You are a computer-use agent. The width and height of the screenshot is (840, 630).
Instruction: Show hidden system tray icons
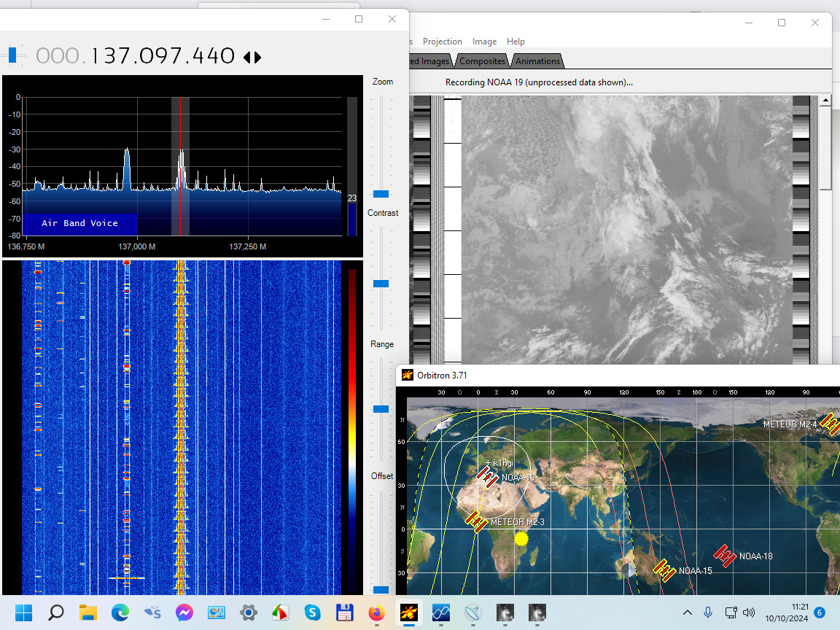tap(688, 612)
